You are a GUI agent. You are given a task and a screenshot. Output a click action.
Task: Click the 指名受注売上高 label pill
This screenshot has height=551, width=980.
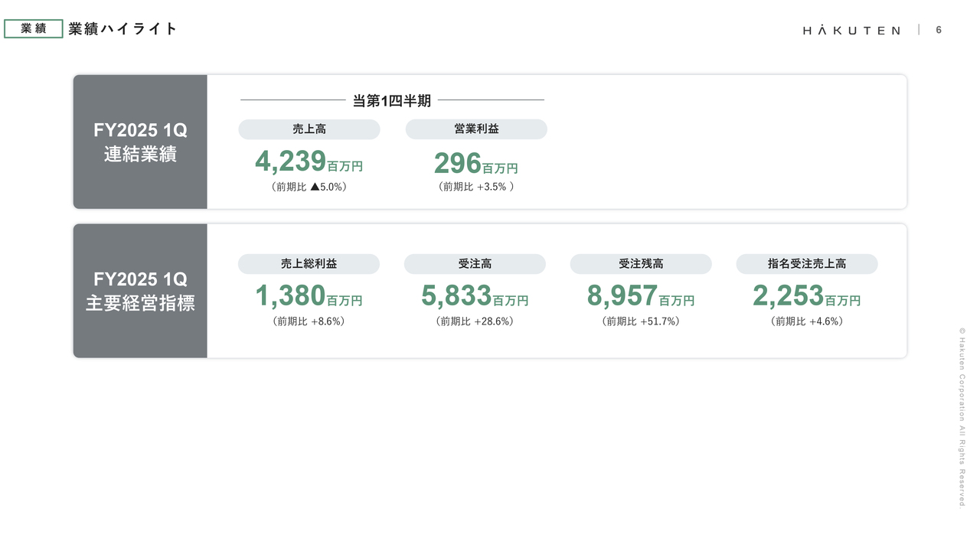[x=807, y=264]
